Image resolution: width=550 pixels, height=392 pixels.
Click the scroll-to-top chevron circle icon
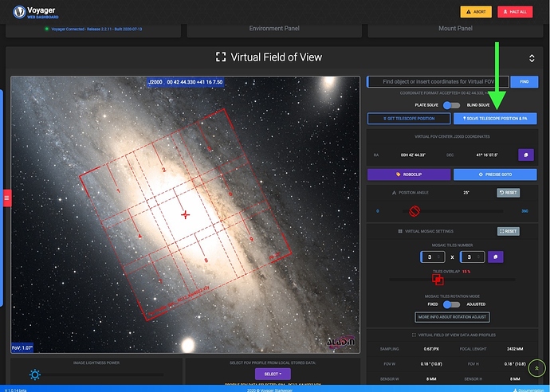click(x=536, y=368)
